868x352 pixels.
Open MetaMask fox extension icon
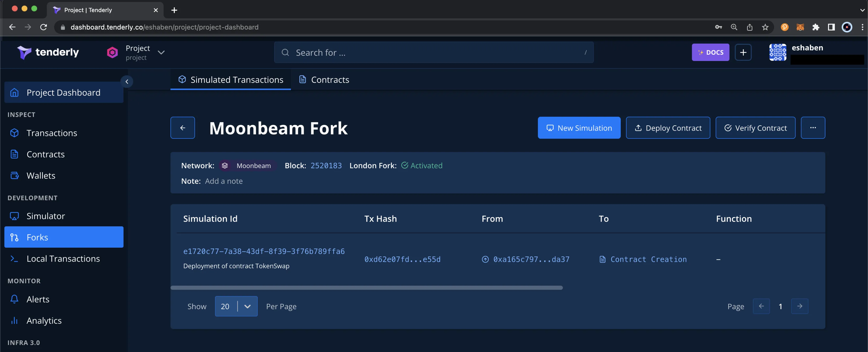pos(800,27)
